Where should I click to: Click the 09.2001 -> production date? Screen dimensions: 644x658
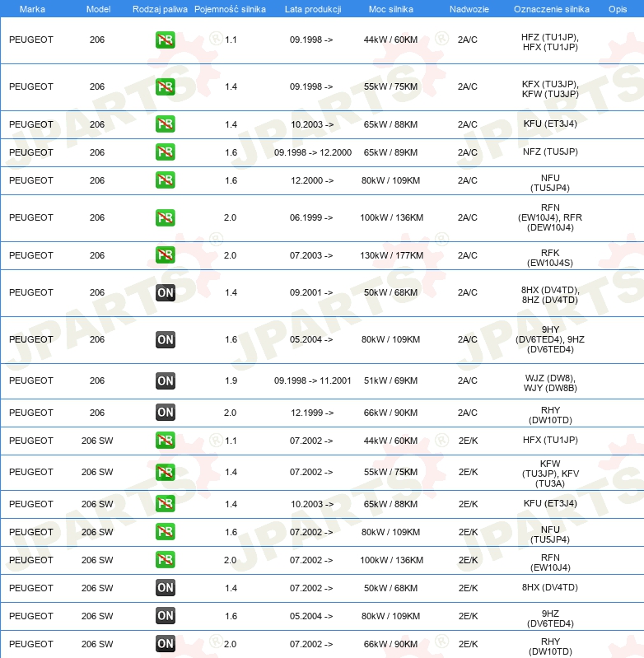[311, 292]
